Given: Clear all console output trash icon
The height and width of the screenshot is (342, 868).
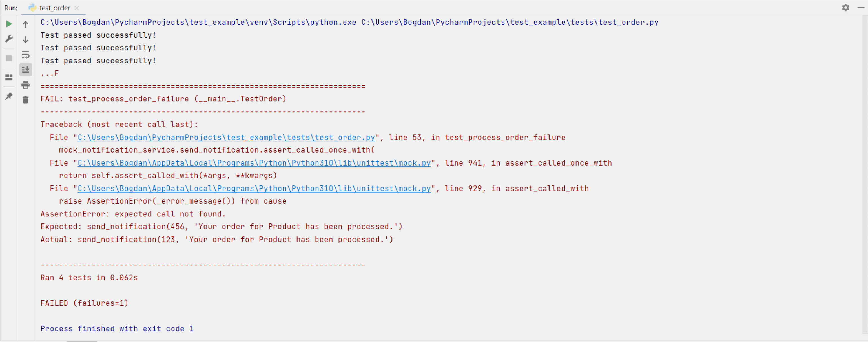Looking at the screenshot, I should pos(26,100).
